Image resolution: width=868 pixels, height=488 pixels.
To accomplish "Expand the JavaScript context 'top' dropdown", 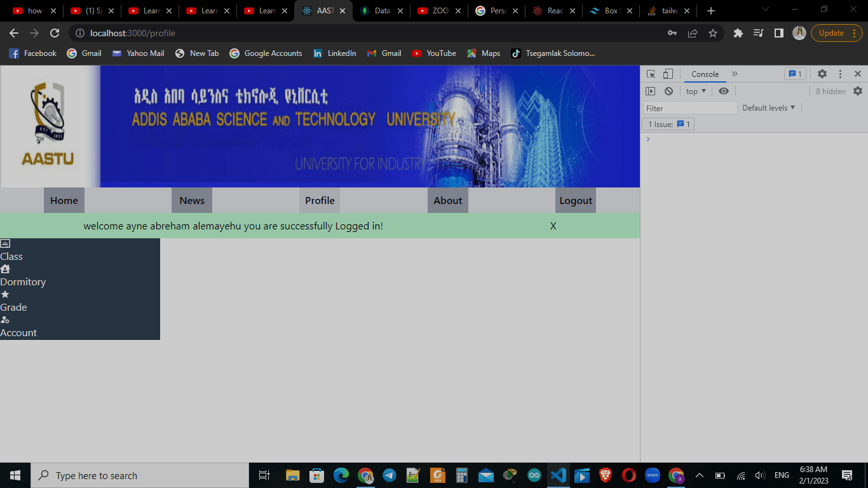I will click(x=696, y=91).
